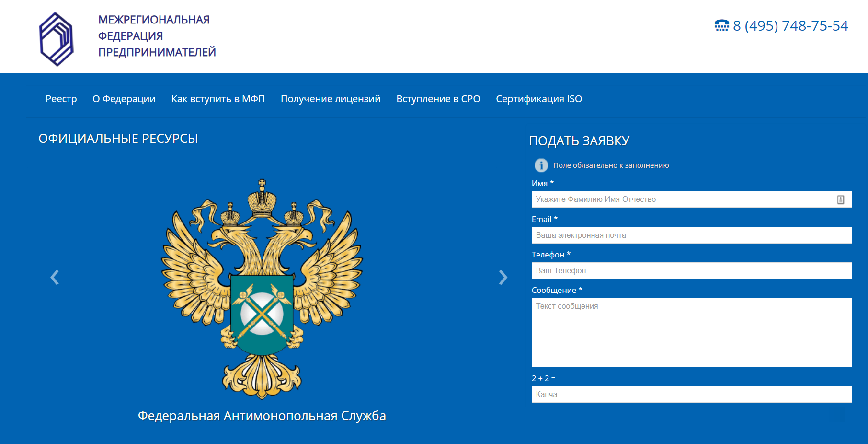This screenshot has height=444, width=868.
Task: Show next slide with right arrow
Action: tap(503, 277)
